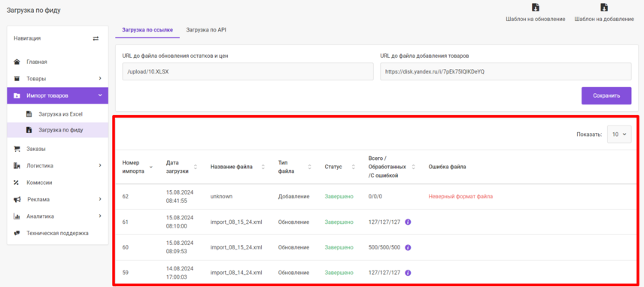
Task: Click the Аналитика chart icon
Action: 17,216
